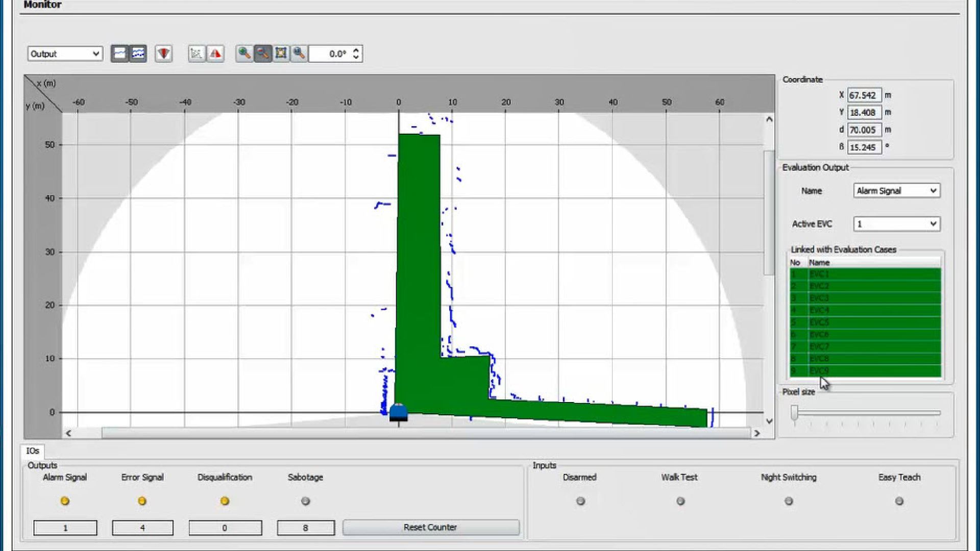Select row EVC3 in evaluation cases
Image resolution: width=980 pixels, height=551 pixels.
[865, 298]
